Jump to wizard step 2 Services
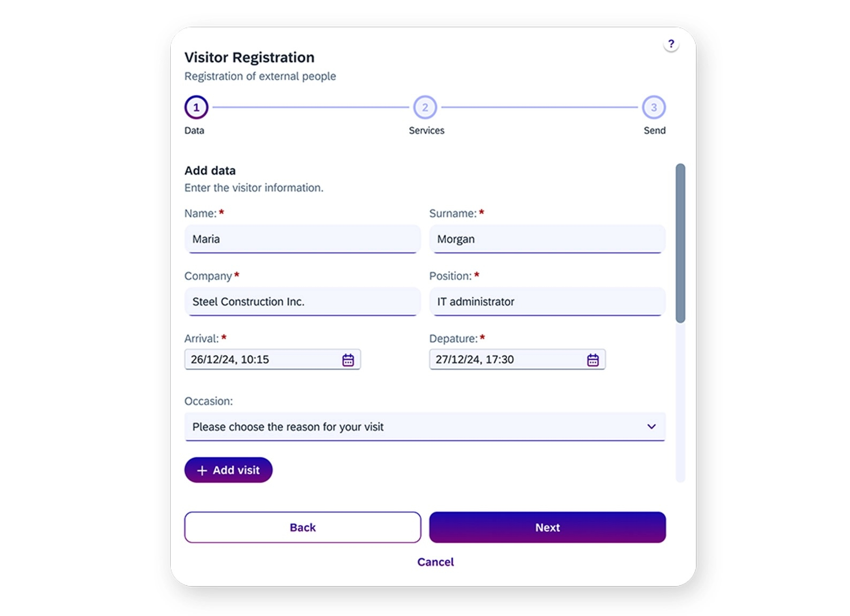 (x=425, y=107)
